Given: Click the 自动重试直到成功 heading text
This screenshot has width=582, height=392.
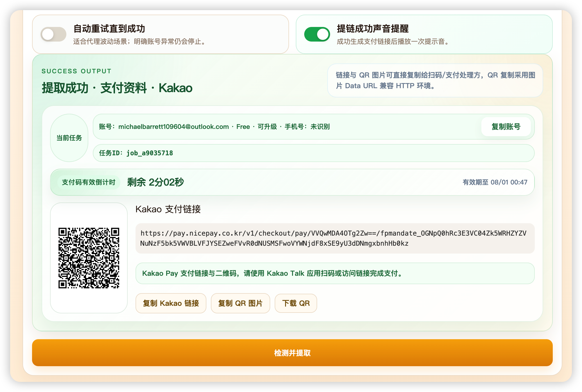Looking at the screenshot, I should 109,29.
